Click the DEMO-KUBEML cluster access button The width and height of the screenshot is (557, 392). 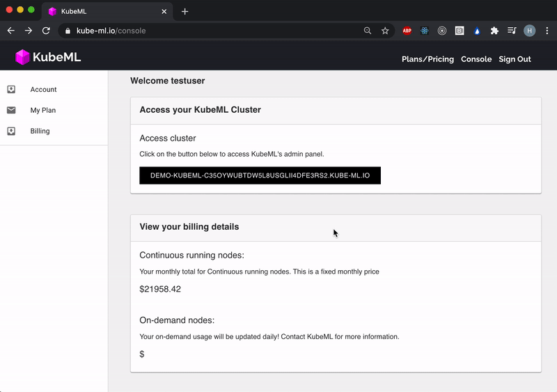click(x=260, y=175)
